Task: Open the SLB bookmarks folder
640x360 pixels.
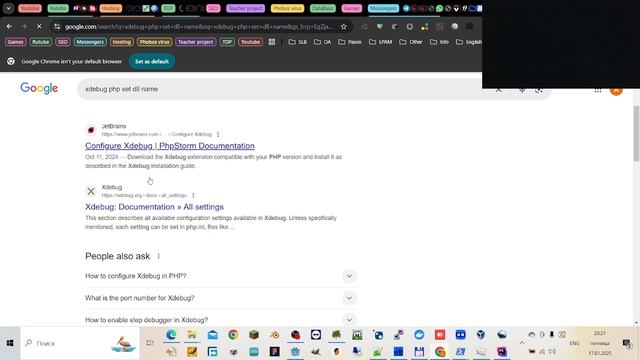Action: 298,42
